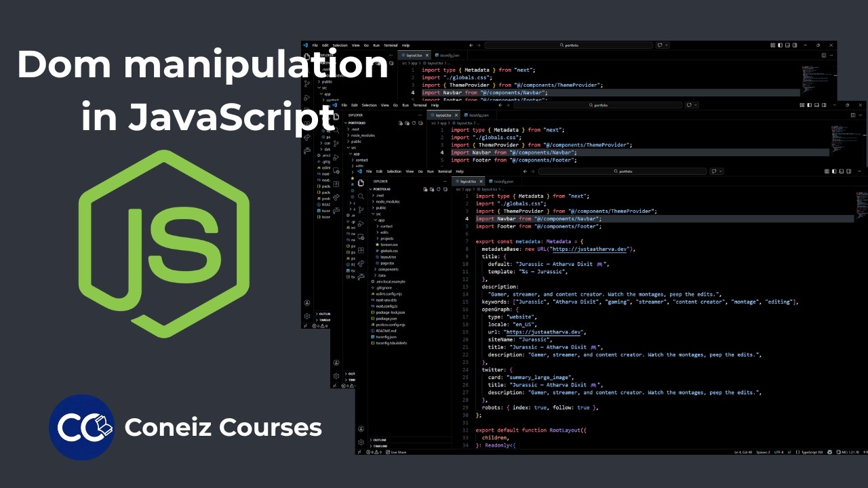
Task: Open View menu in rearmost window
Action: [x=355, y=45]
